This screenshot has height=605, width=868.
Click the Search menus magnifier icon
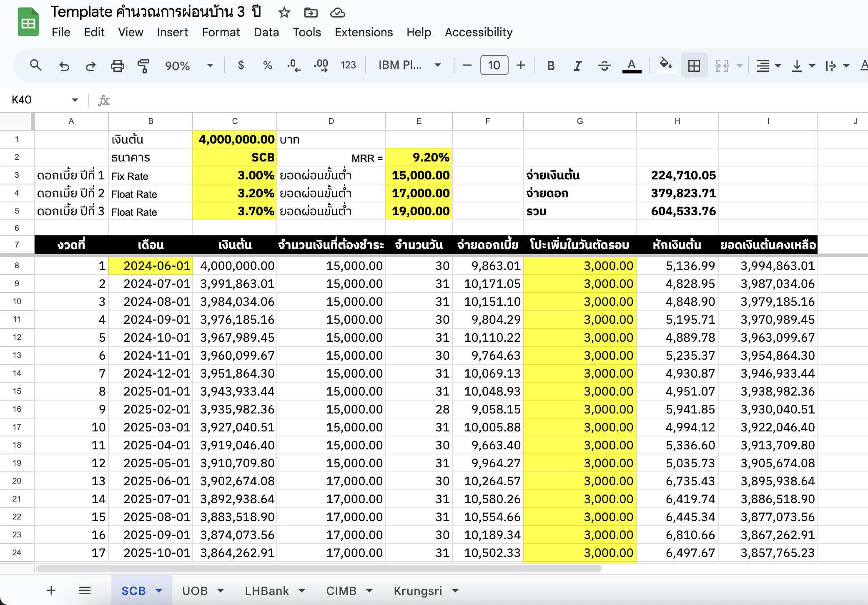coord(35,65)
